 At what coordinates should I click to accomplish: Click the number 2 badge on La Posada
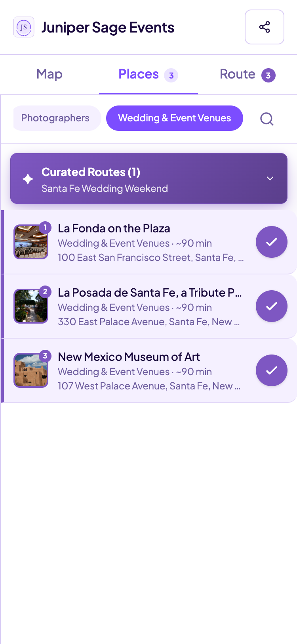click(x=45, y=291)
